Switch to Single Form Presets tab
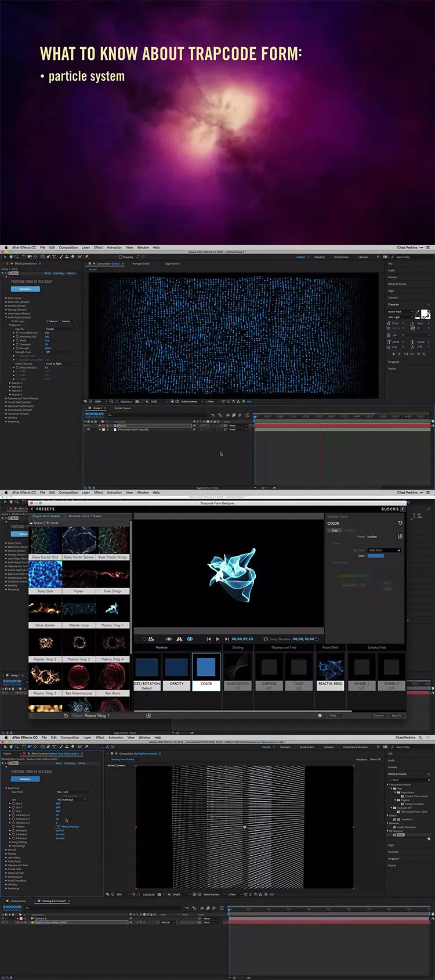435x980 pixels. point(46,516)
